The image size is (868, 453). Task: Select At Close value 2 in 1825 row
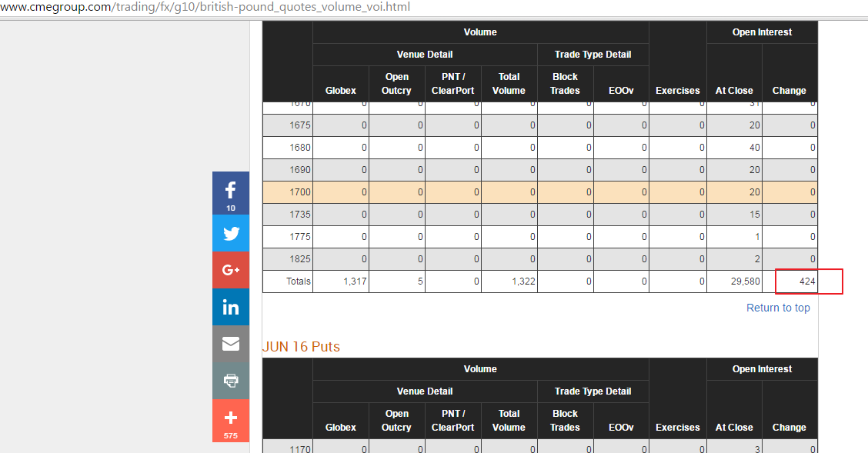tap(757, 259)
